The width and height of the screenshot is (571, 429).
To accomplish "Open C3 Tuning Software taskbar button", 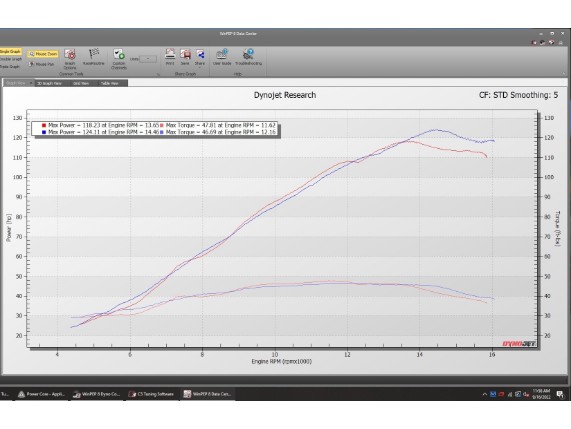I will coord(151,394).
